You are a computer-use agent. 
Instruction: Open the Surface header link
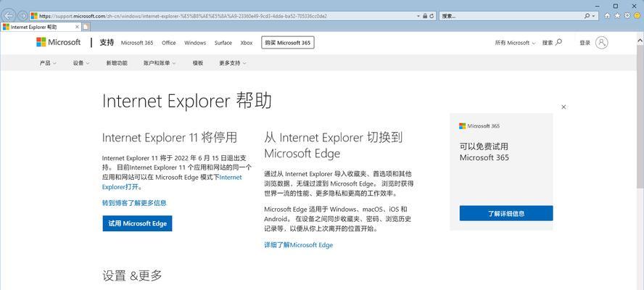(x=223, y=43)
